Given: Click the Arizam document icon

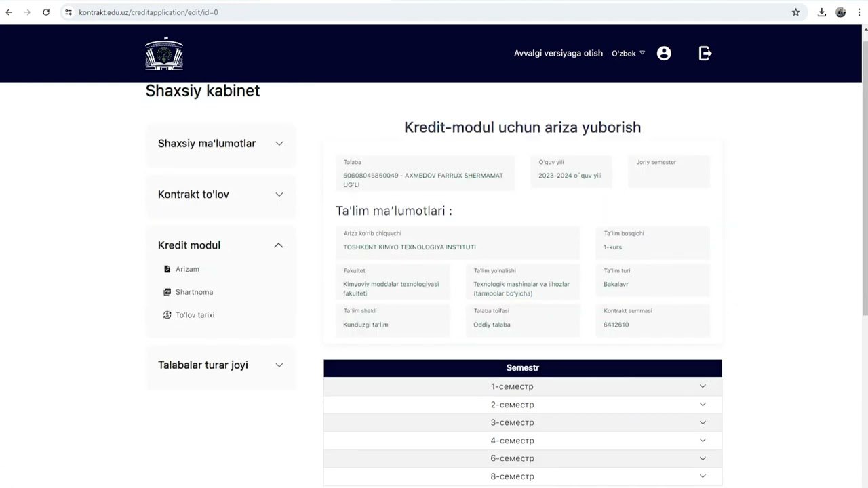Looking at the screenshot, I should point(167,269).
